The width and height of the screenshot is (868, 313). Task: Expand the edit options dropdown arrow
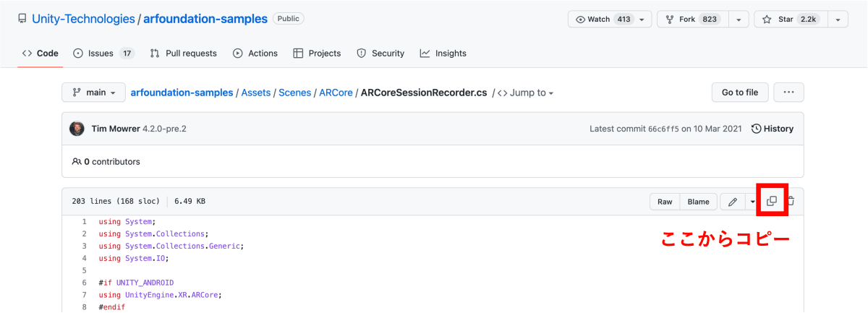[752, 202]
